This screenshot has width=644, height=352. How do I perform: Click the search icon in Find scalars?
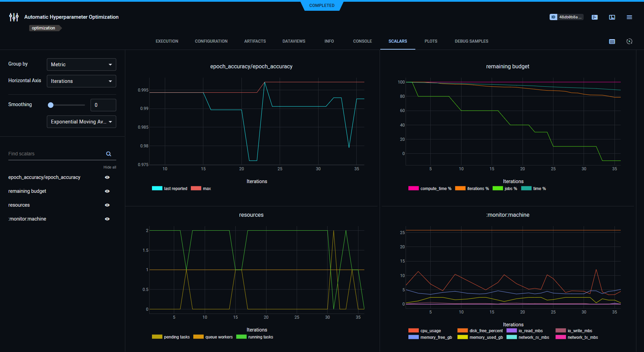pos(109,154)
